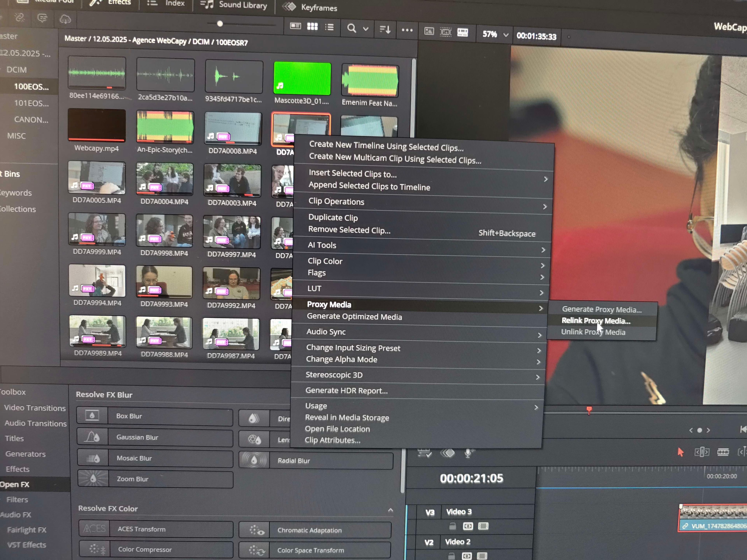Viewport: 747px width, 560px height.
Task: Click the viewer layout icon left of 57%
Action: point(463,32)
